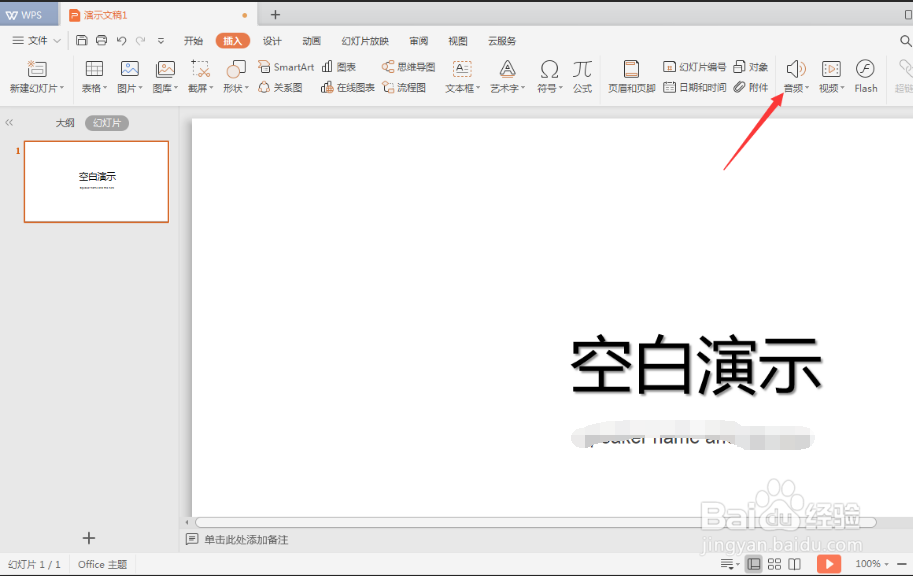This screenshot has width=913, height=576.
Task: Insert a table via 表格 icon
Action: pyautogui.click(x=94, y=69)
